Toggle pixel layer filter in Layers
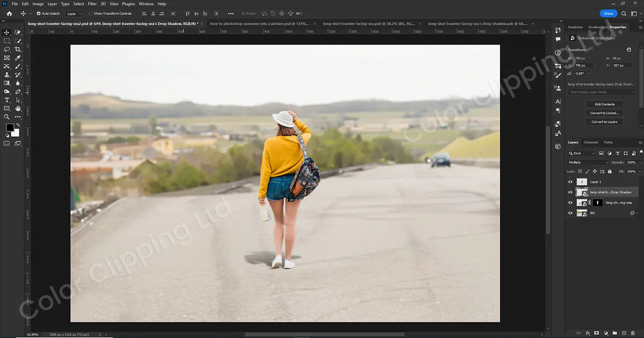This screenshot has height=338, width=644. [602, 153]
